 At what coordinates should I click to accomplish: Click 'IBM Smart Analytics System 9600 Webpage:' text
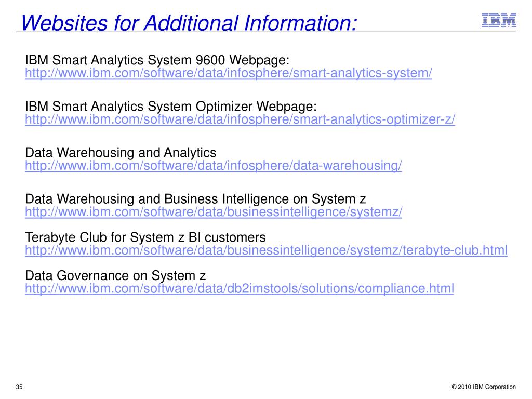[x=157, y=60]
